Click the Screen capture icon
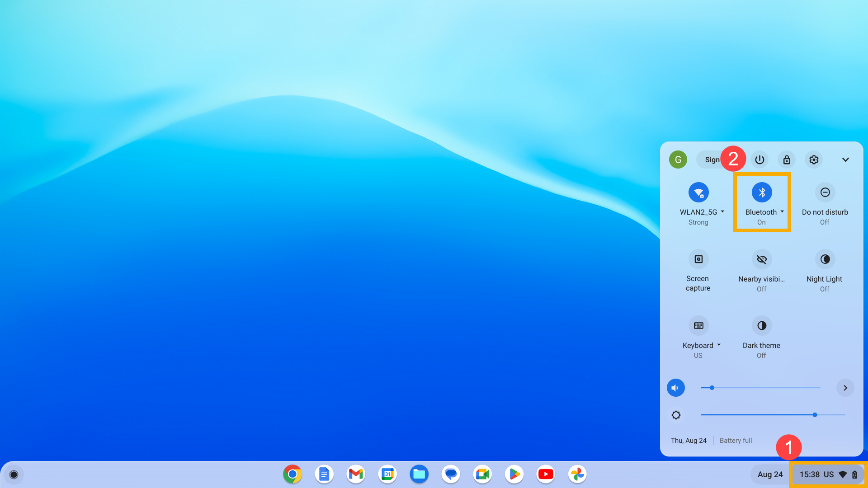 [698, 258]
